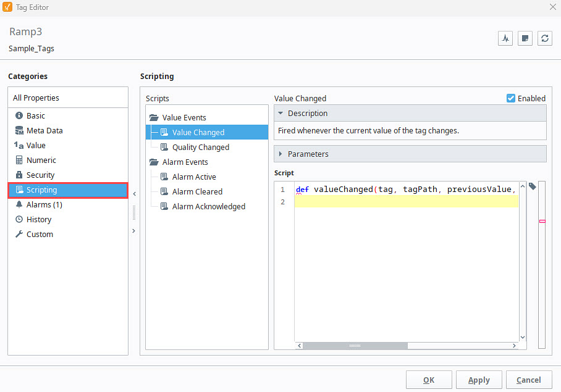This screenshot has width=561, height=392.
Task: Click the script editor scroll down arrow
Action: click(523, 337)
